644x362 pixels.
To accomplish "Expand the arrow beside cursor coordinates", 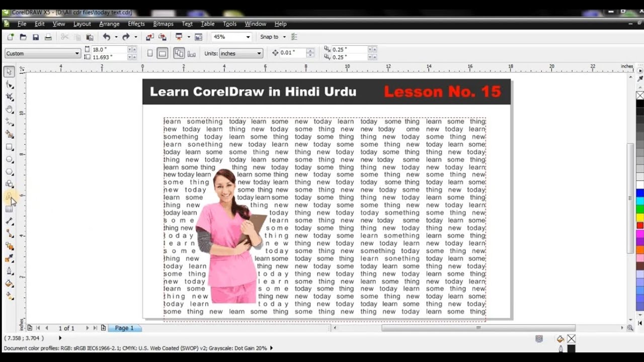I will (x=60, y=338).
